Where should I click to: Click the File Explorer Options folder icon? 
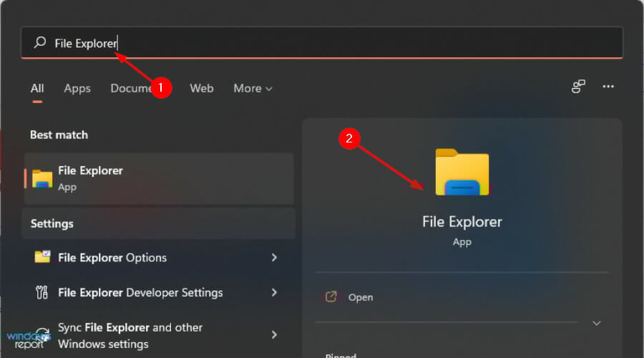42,257
